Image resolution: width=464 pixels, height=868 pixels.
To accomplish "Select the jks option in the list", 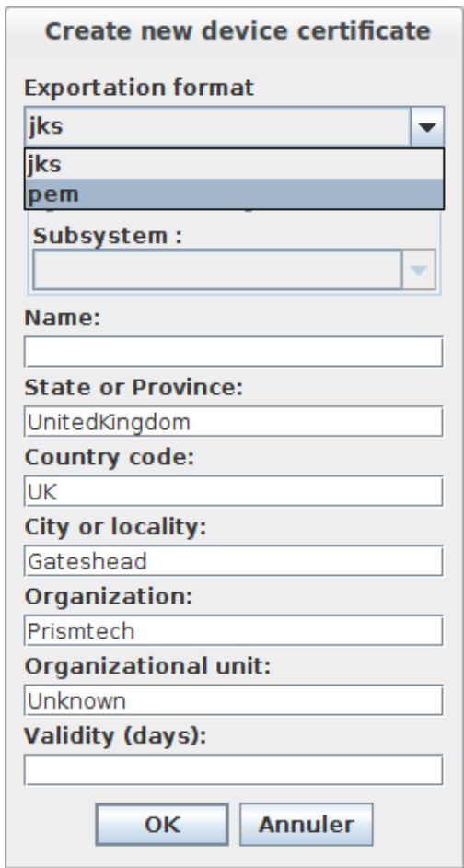I will 234,164.
